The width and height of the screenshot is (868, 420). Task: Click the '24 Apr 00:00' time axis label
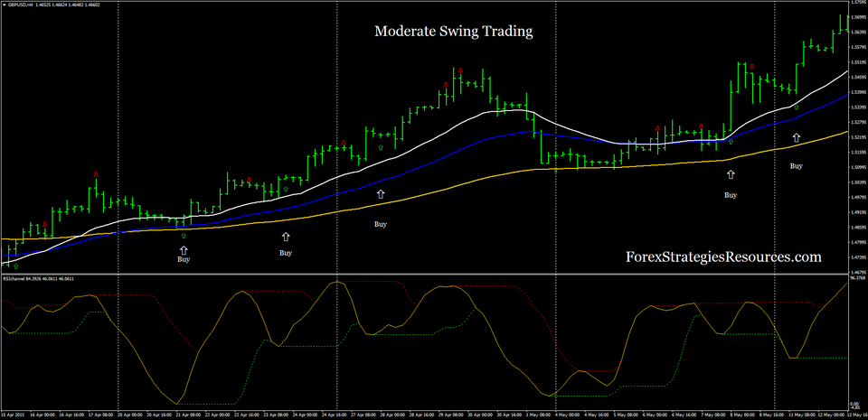[303, 414]
